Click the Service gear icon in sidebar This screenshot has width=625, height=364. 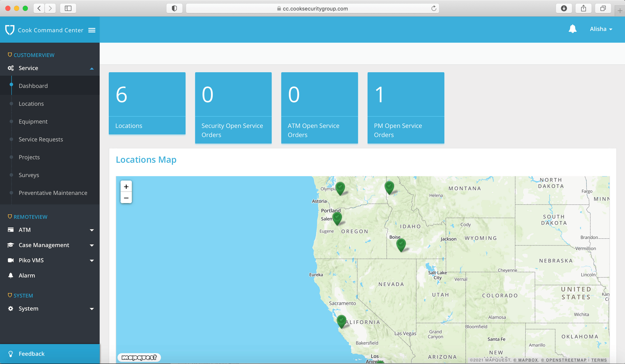click(10, 68)
